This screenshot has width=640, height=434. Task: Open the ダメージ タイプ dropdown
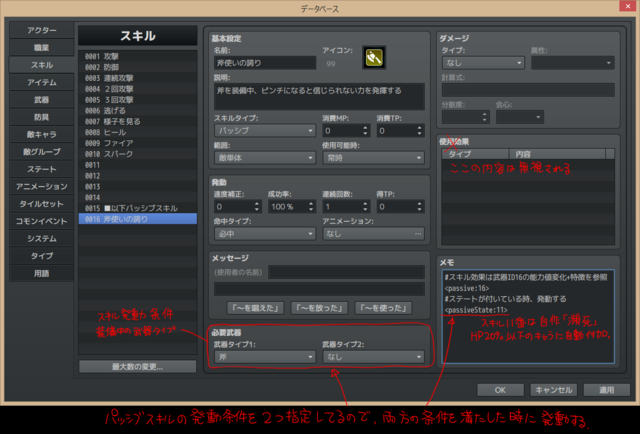click(483, 63)
